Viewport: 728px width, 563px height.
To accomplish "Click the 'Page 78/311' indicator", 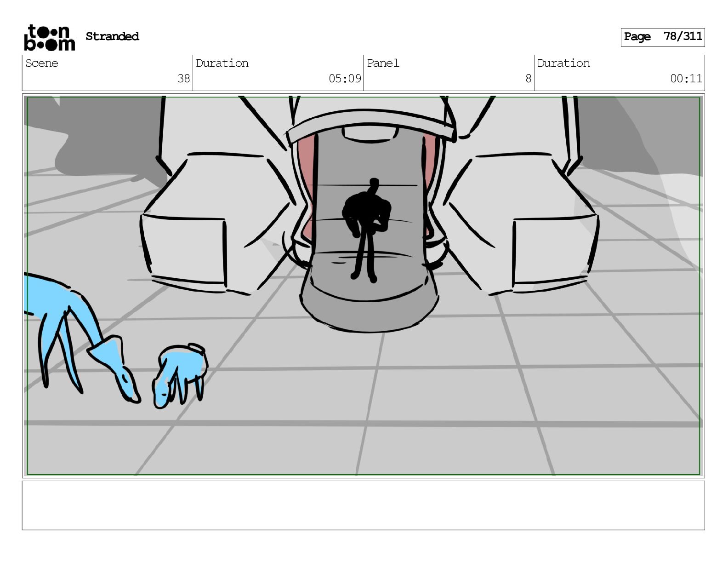I will 662,37.
